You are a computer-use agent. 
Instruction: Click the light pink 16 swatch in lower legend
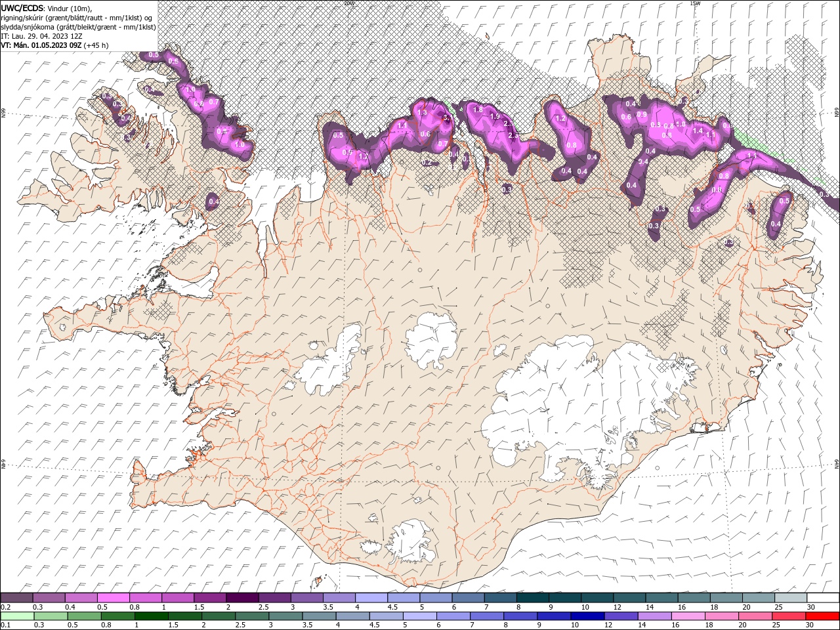[687, 616]
